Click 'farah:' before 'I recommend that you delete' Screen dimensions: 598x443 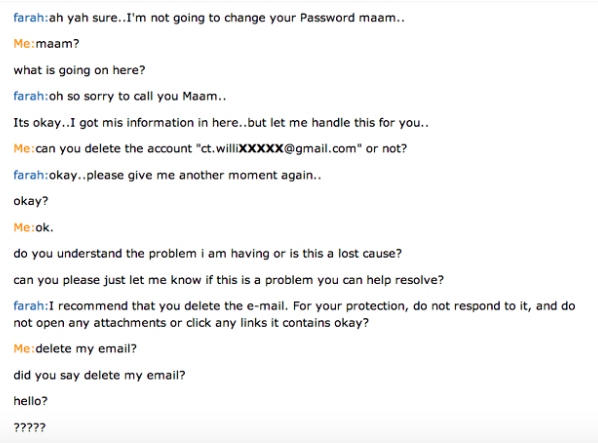(31, 306)
